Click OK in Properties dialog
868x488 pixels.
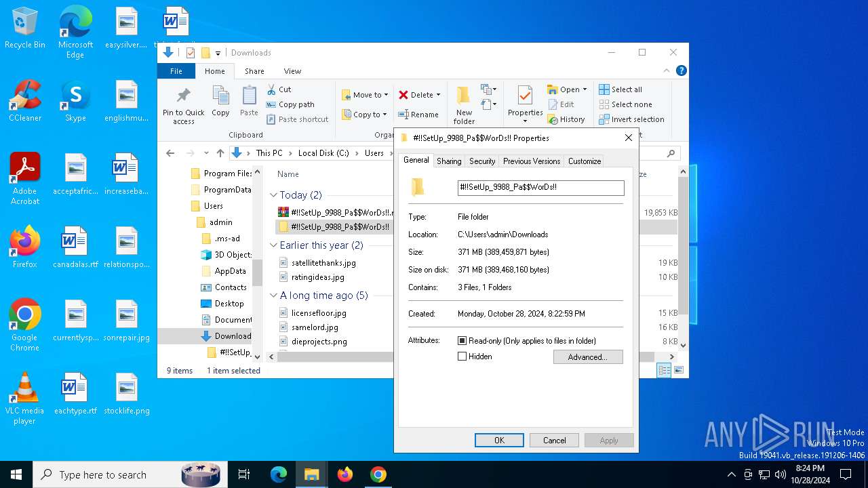pyautogui.click(x=499, y=441)
